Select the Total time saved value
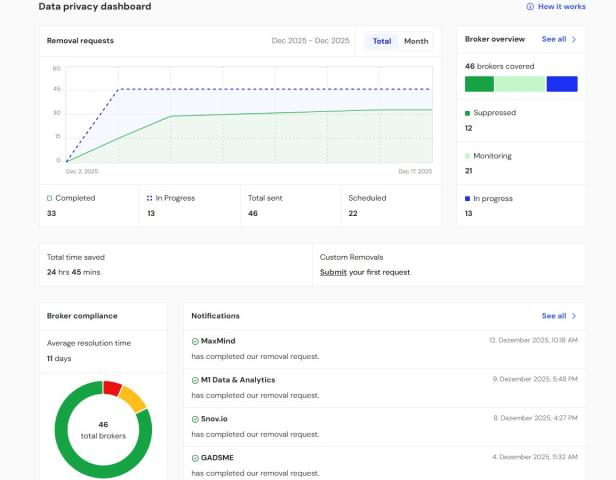 pos(73,272)
